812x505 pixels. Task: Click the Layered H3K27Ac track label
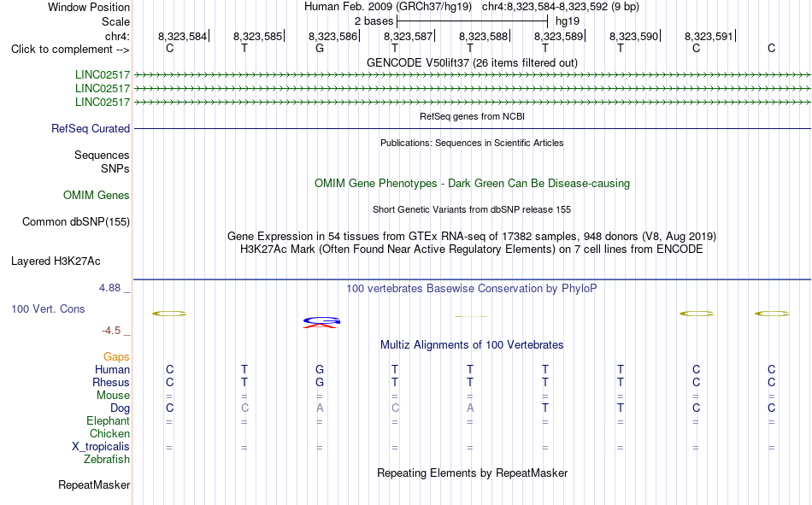point(56,261)
